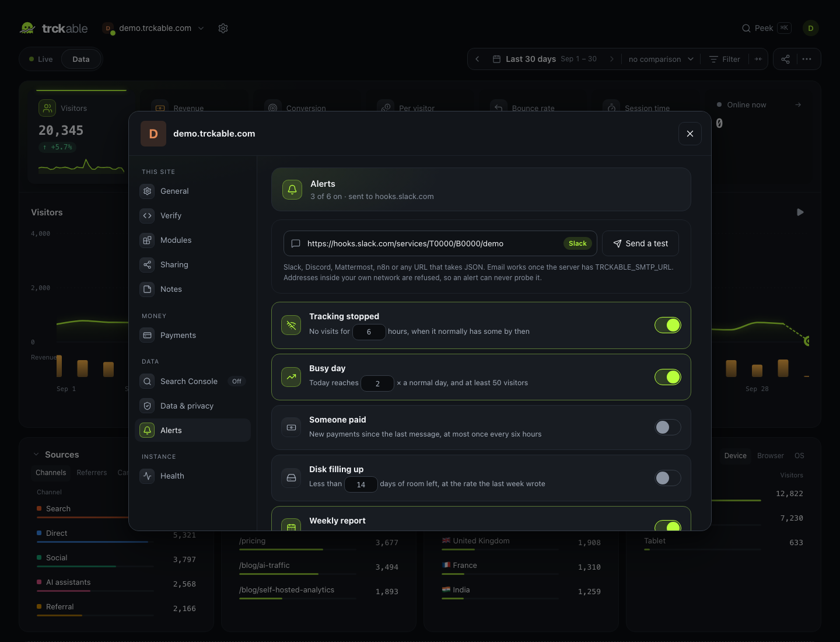Screen dimensions: 840x642
Task: Open the no comparison dropdown
Action: [x=661, y=59]
